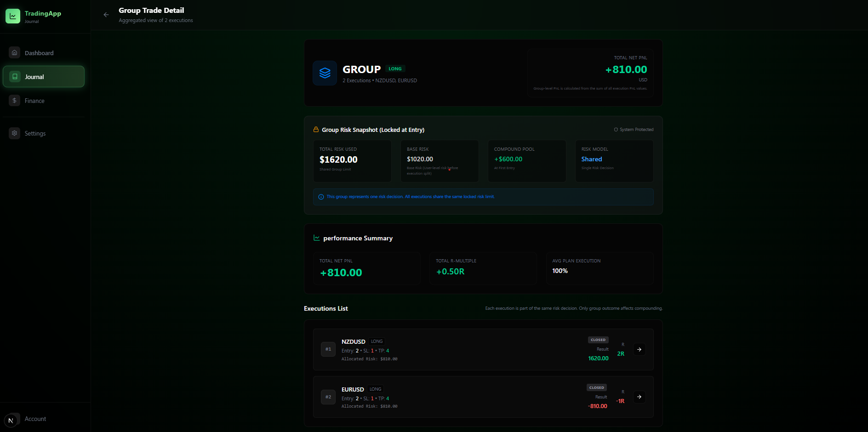Click the Shared risk model label

(591, 159)
